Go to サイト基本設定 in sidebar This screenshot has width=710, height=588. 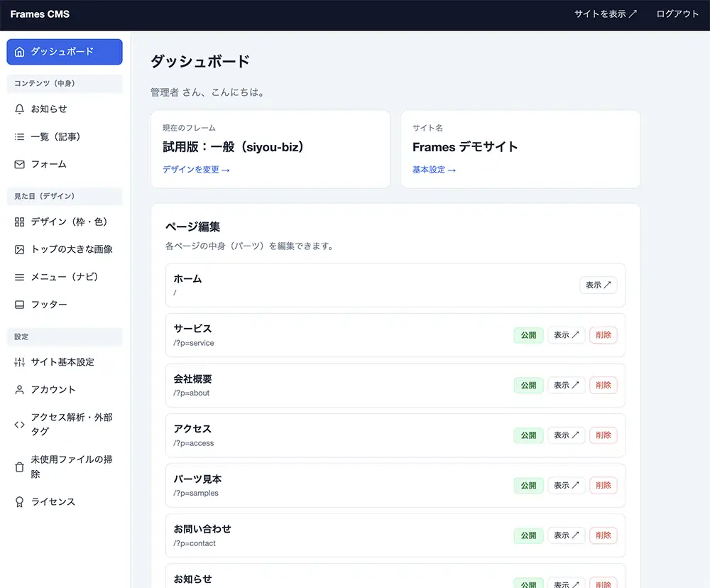[x=65, y=362]
